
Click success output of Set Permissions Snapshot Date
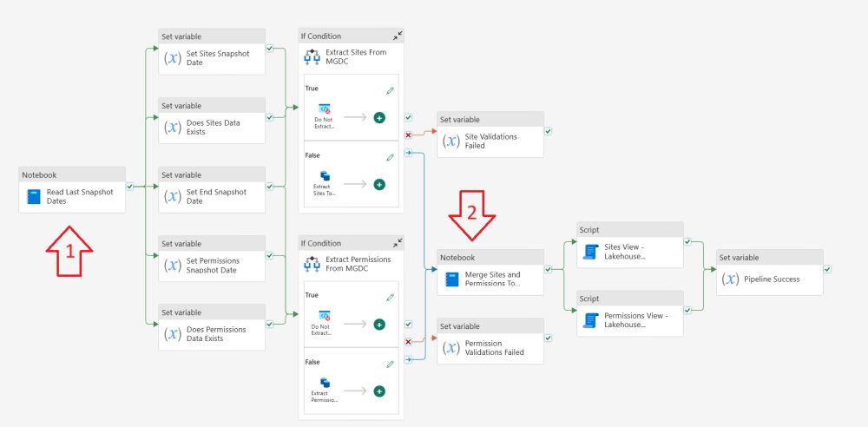tap(269, 255)
